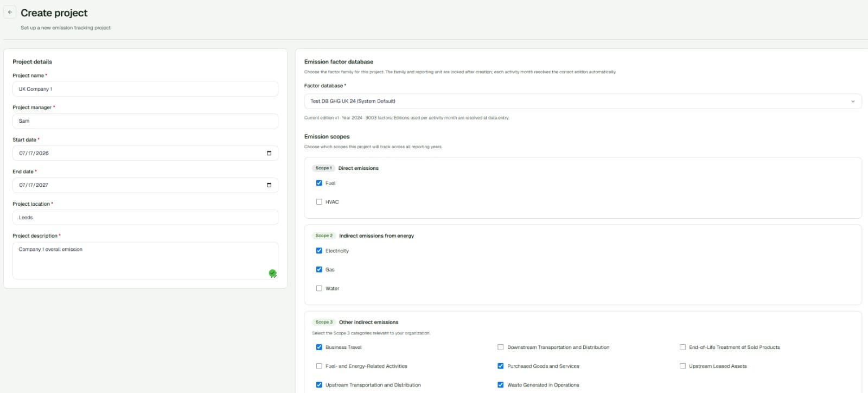Click the Project name input field
The width and height of the screenshot is (868, 393).
(x=145, y=89)
